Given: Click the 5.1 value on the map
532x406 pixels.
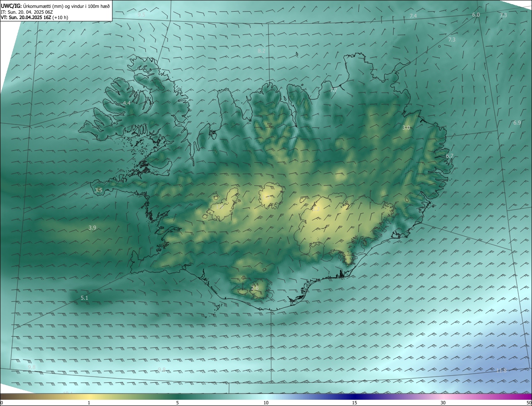Looking at the screenshot, I should click(84, 298).
